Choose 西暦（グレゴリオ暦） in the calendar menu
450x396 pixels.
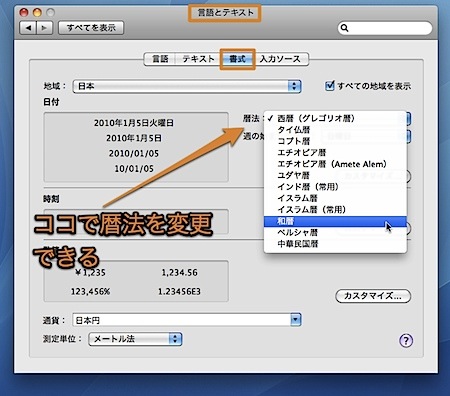(x=335, y=118)
